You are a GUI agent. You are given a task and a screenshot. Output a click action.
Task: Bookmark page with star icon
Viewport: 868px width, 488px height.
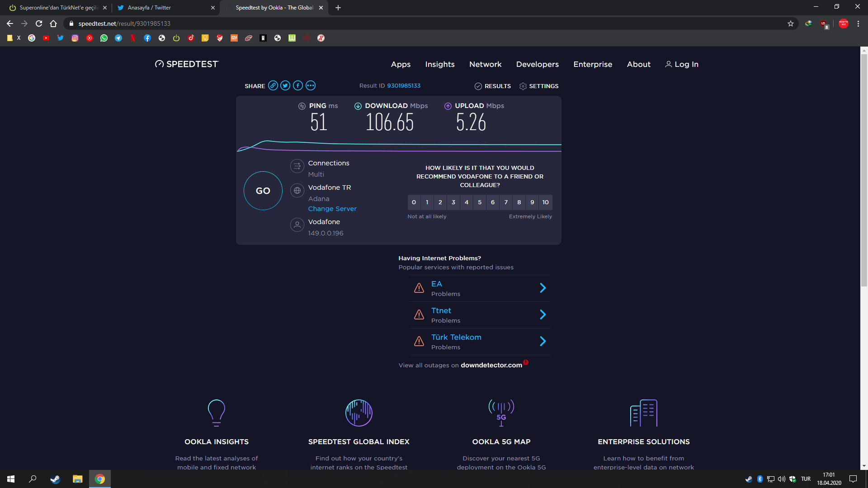(791, 23)
